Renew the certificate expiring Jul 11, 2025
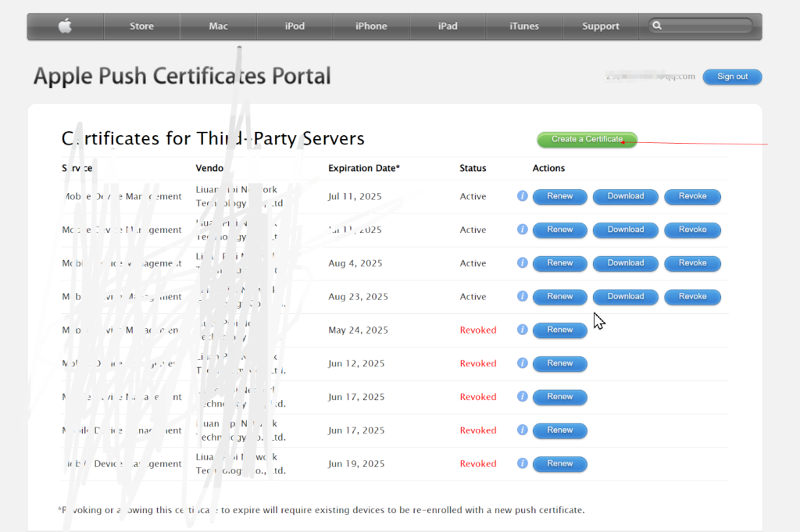The width and height of the screenshot is (800, 532). (x=559, y=196)
